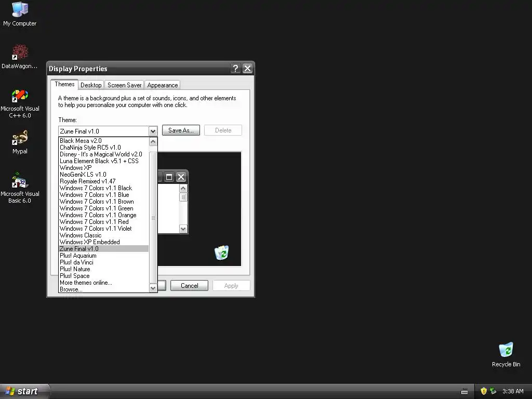
Task: Choose Luna Element Black v5.1 + CSS
Action: pyautogui.click(x=104, y=161)
